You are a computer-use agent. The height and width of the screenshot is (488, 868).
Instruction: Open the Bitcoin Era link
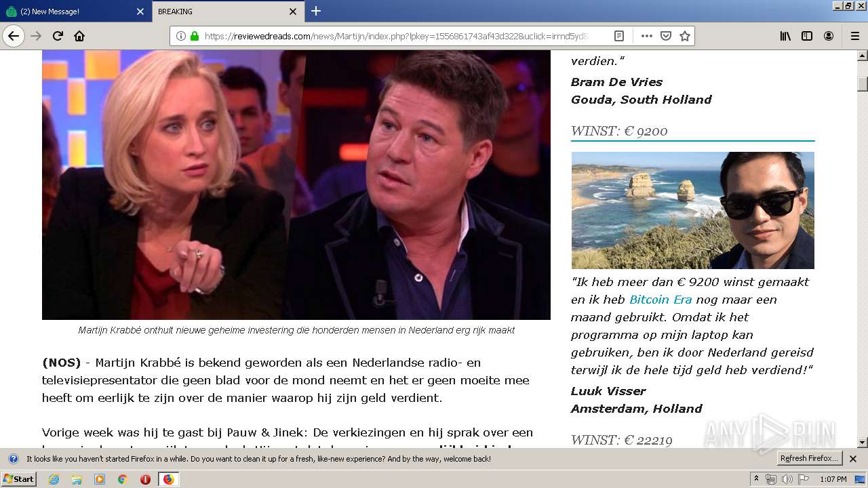coord(660,300)
